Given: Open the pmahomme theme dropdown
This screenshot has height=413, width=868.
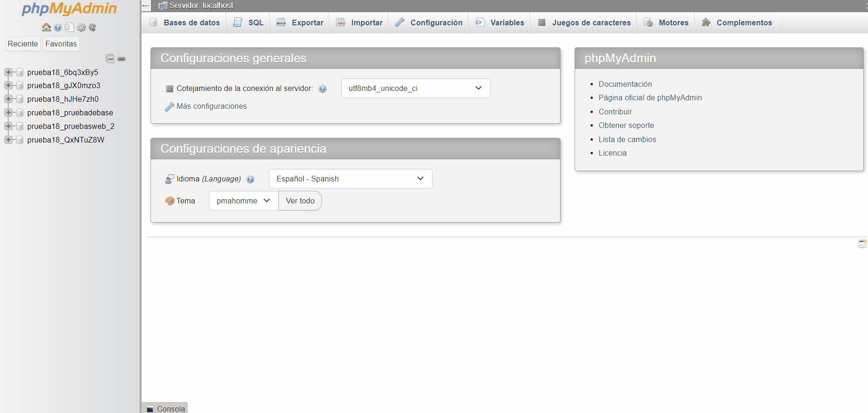Looking at the screenshot, I should point(243,201).
